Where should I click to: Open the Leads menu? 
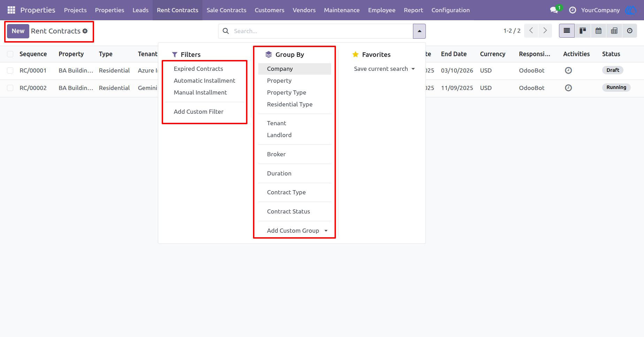tap(140, 10)
